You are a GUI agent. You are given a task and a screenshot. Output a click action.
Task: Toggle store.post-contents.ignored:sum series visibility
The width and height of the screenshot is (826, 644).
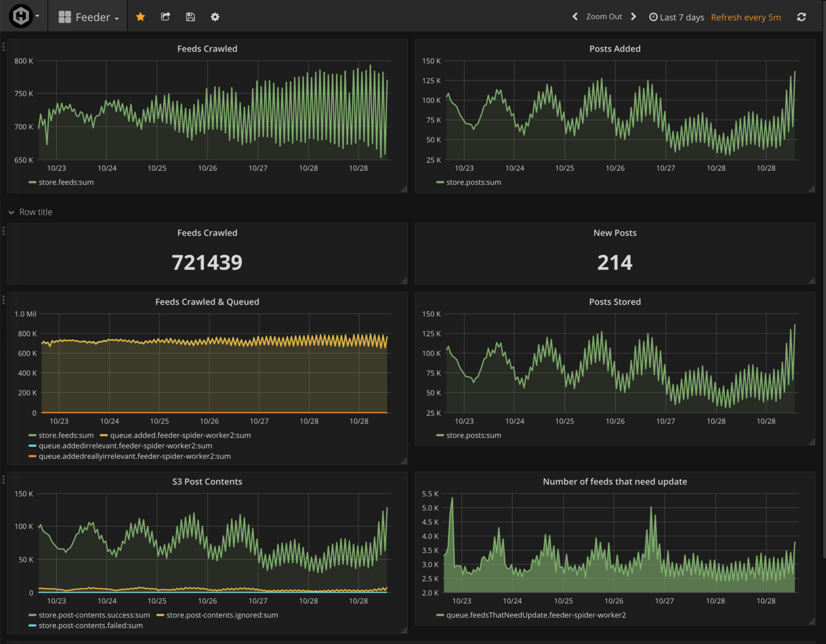point(222,615)
